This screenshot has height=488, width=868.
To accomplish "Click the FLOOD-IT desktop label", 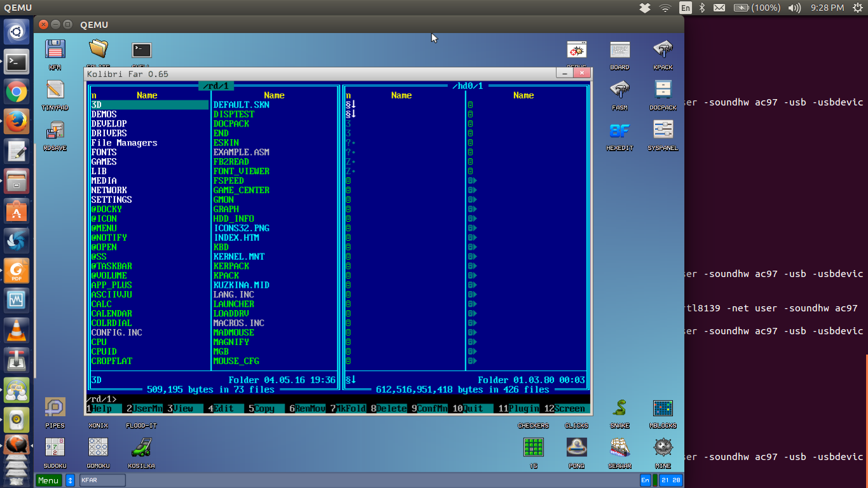I will coord(141,426).
